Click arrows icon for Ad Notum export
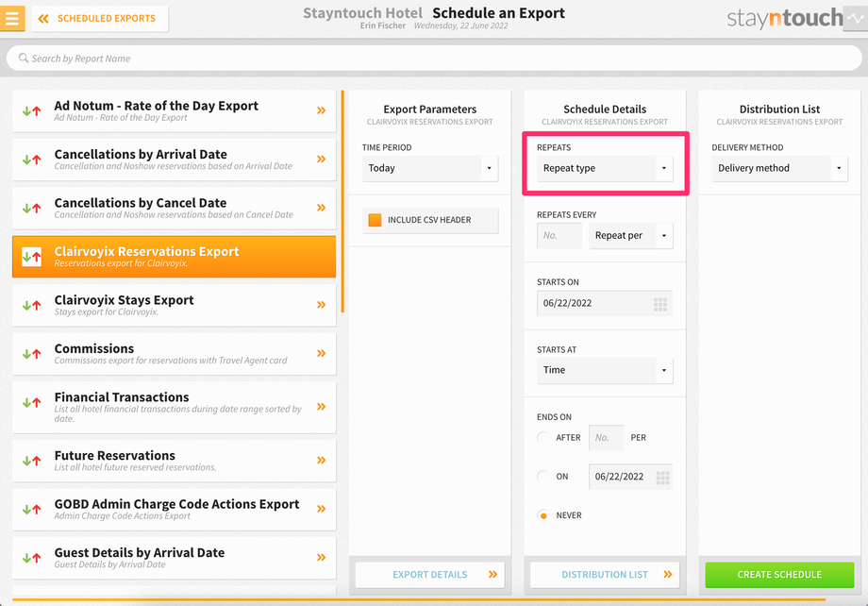The image size is (868, 606). point(31,110)
